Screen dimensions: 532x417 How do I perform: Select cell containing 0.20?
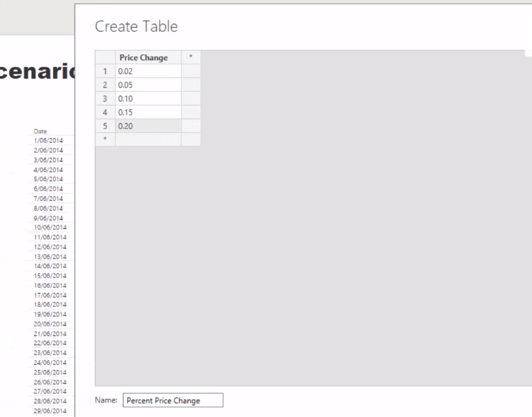[x=149, y=126]
